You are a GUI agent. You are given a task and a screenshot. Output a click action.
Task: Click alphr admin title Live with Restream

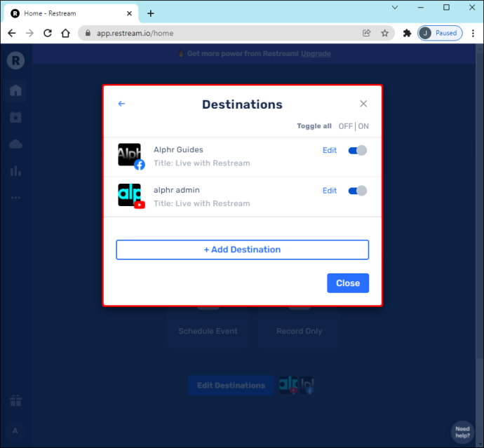point(202,203)
